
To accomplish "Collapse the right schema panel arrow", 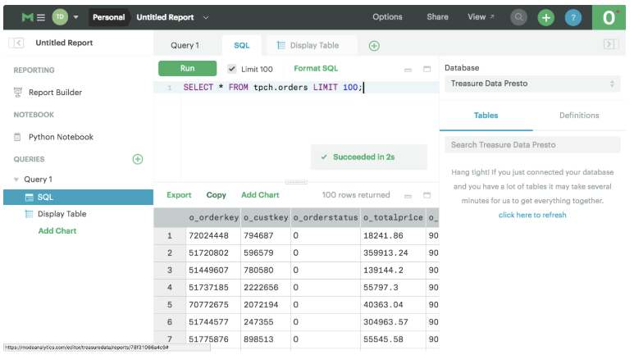I will (x=609, y=44).
